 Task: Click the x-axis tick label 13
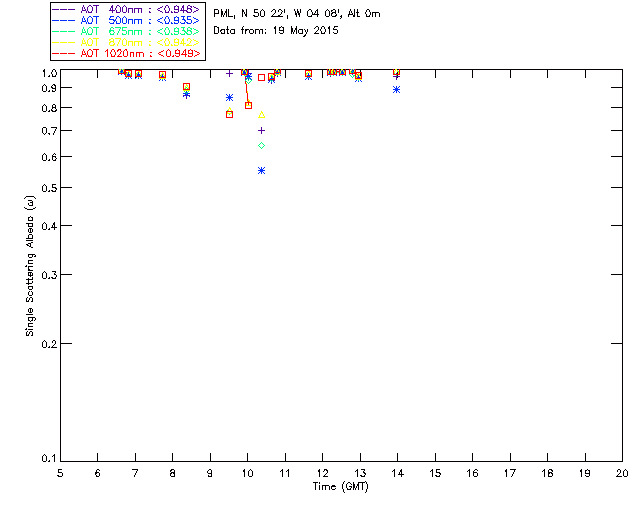(x=360, y=473)
